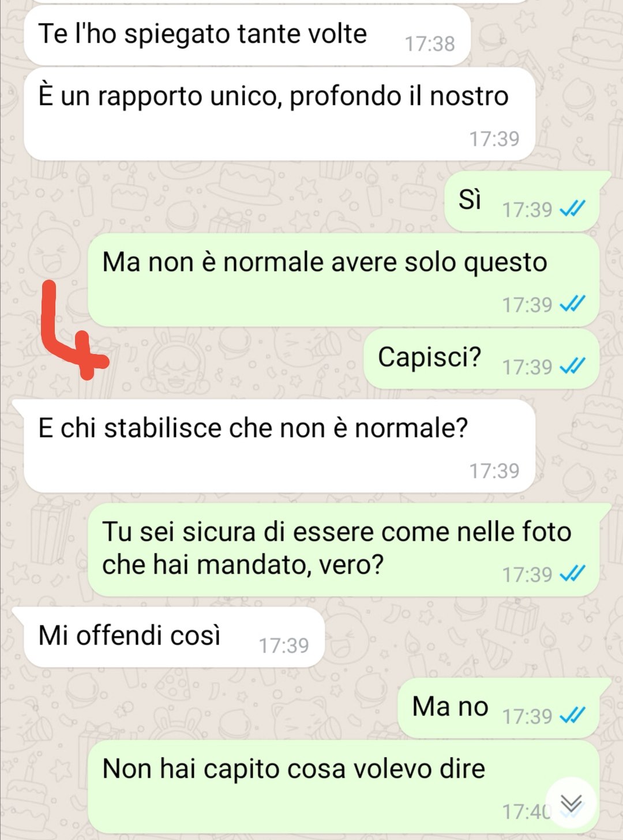The height and width of the screenshot is (840, 623).
Task: Tap the blue read ticks beside 'Sì'
Action: pos(573,209)
